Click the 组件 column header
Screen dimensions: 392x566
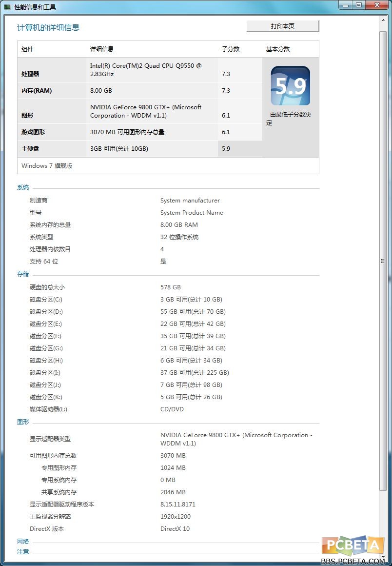pos(27,49)
